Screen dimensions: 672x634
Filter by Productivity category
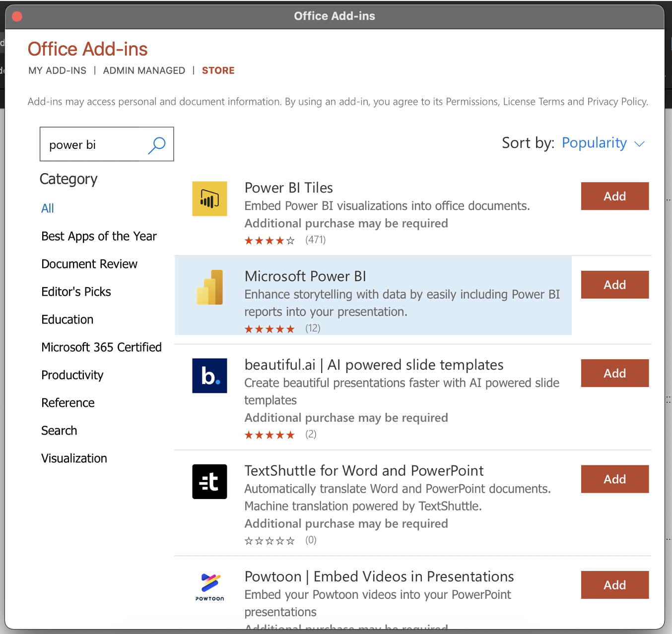72,375
